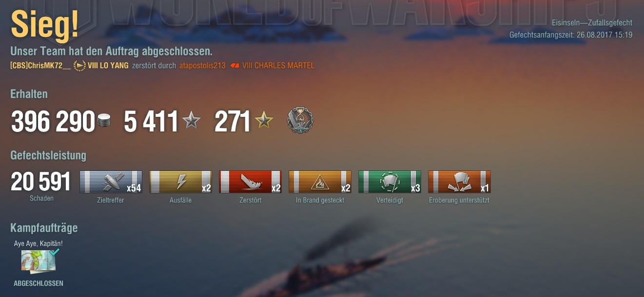Click the gold free XP star
Viewport: 644px width, 297px height.
pyautogui.click(x=264, y=120)
